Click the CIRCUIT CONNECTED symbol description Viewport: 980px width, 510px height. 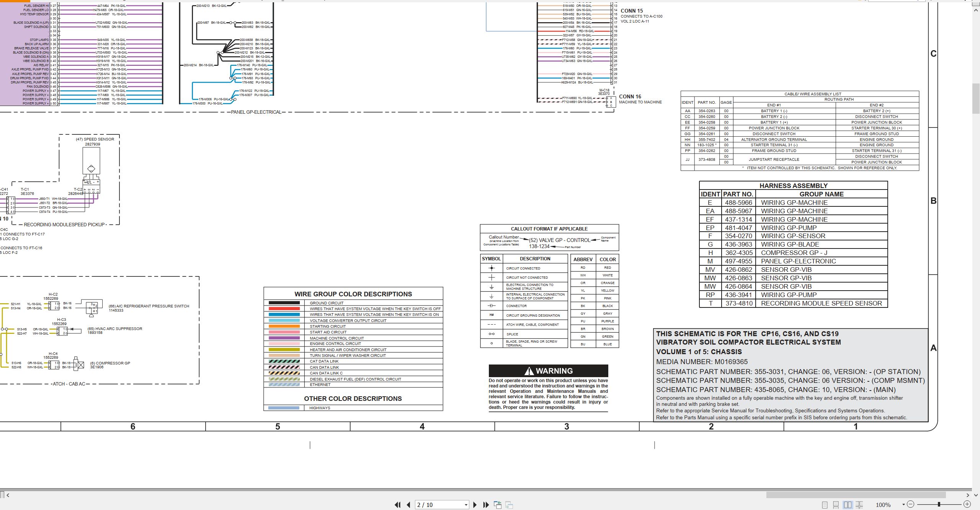(x=523, y=268)
